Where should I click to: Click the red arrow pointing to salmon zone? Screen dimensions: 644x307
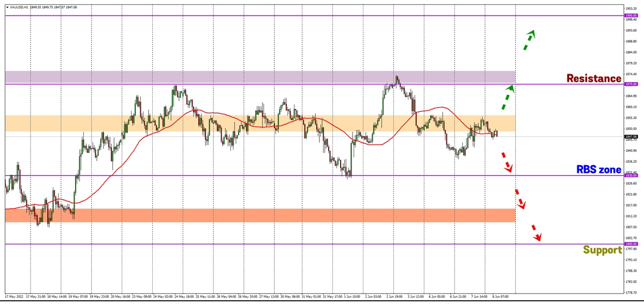tap(519, 199)
